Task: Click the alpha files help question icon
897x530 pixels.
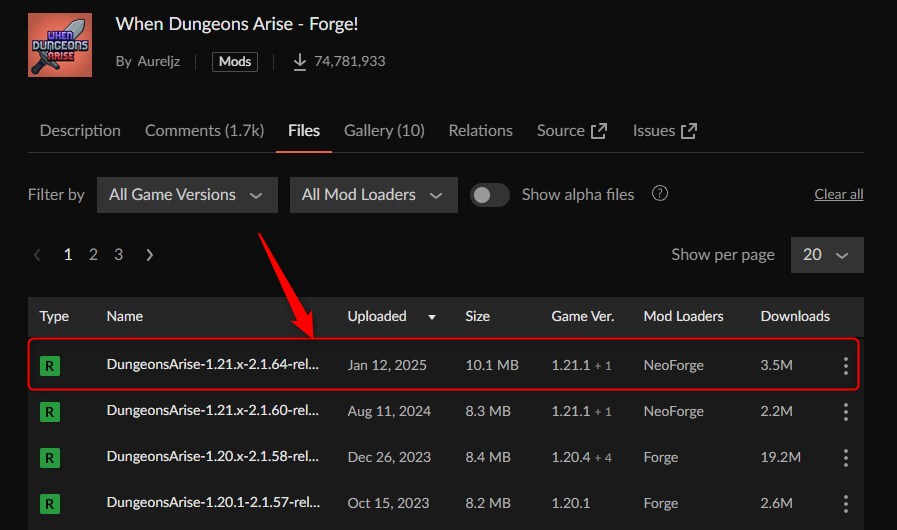Action: (x=660, y=193)
